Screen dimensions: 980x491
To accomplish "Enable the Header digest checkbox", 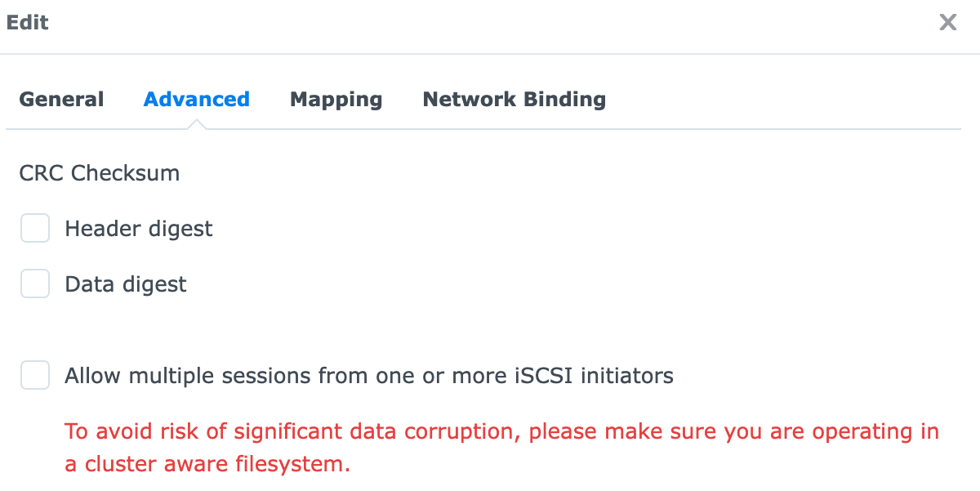I will point(35,228).
